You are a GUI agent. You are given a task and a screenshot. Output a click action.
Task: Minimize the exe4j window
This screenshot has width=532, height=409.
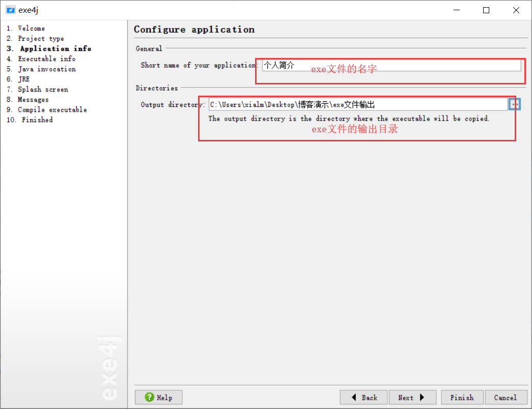(457, 10)
